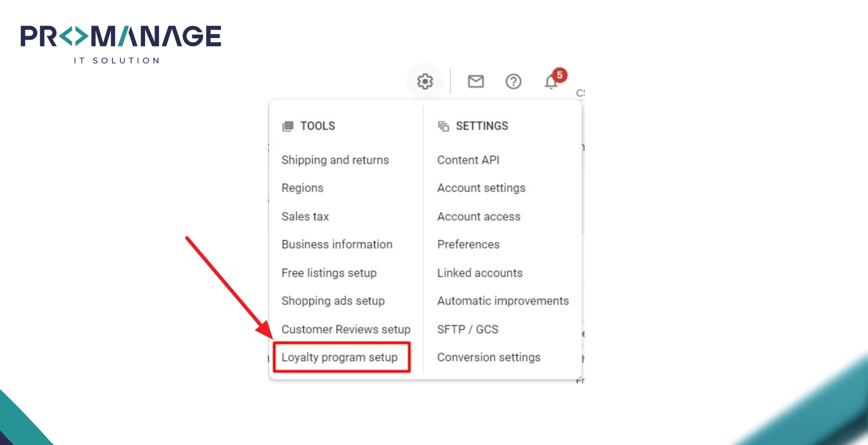Open the settings gear icon
The width and height of the screenshot is (868, 445).
point(425,81)
